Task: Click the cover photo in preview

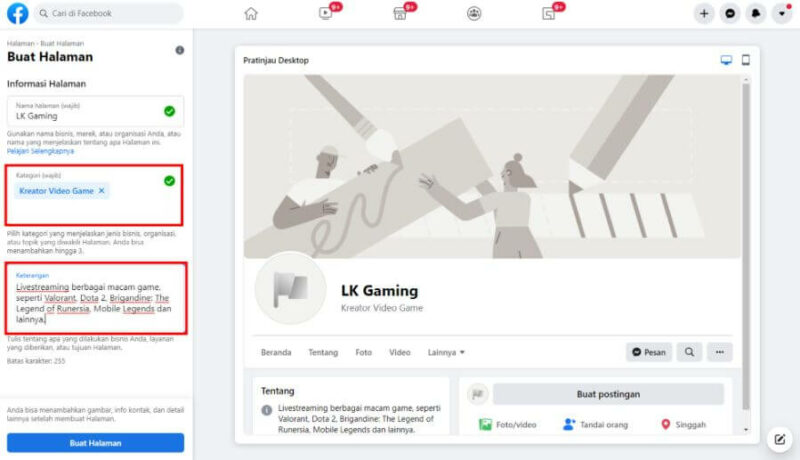Action: pyautogui.click(x=492, y=166)
